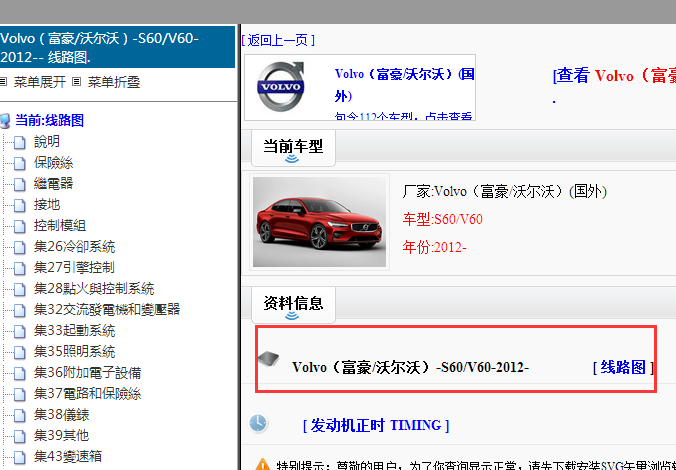Open 集26冷卻系統 in the tree
This screenshot has height=470, width=676.
point(74,247)
